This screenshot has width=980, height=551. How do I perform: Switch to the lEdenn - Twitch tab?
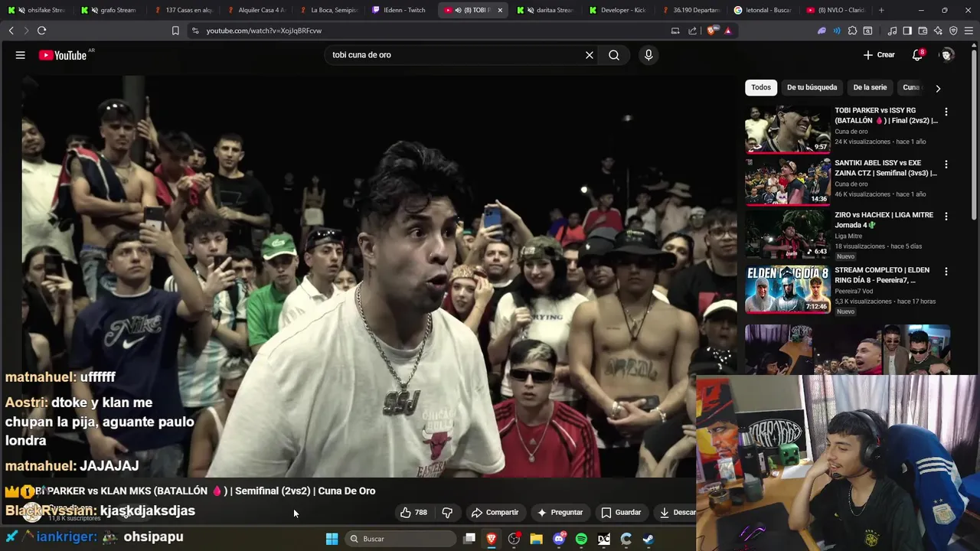point(398,10)
